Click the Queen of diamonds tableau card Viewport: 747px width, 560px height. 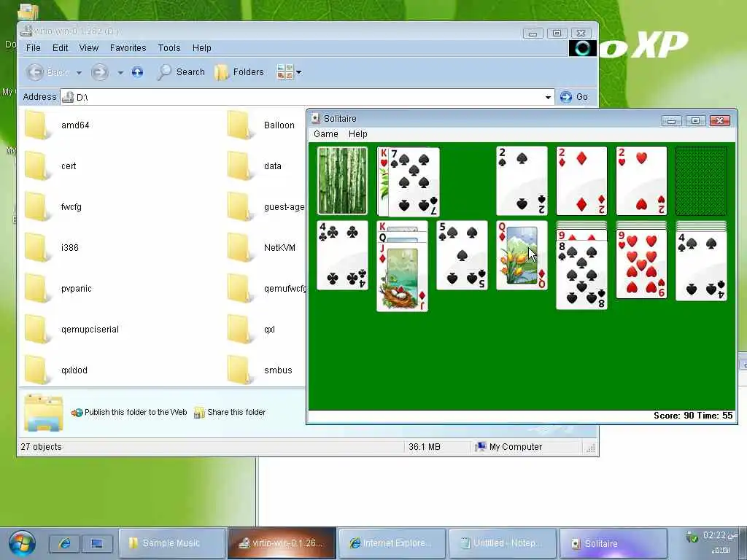(x=522, y=255)
